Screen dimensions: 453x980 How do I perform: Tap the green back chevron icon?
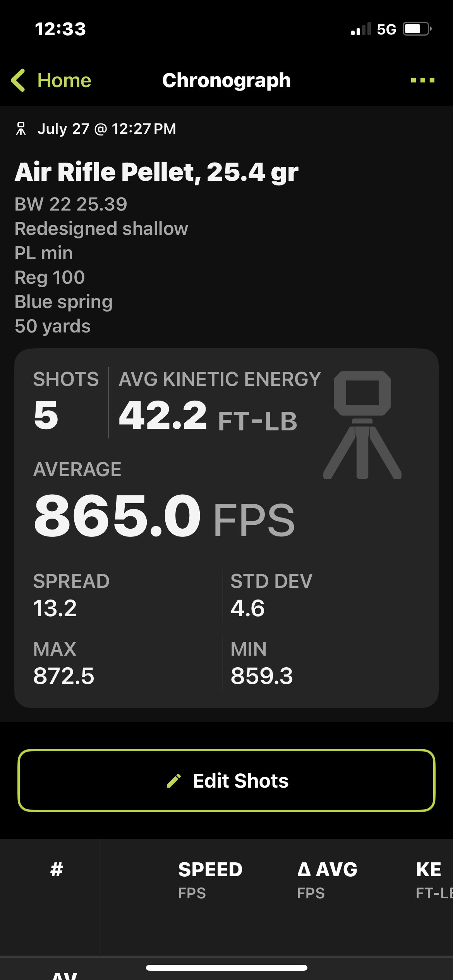point(18,81)
